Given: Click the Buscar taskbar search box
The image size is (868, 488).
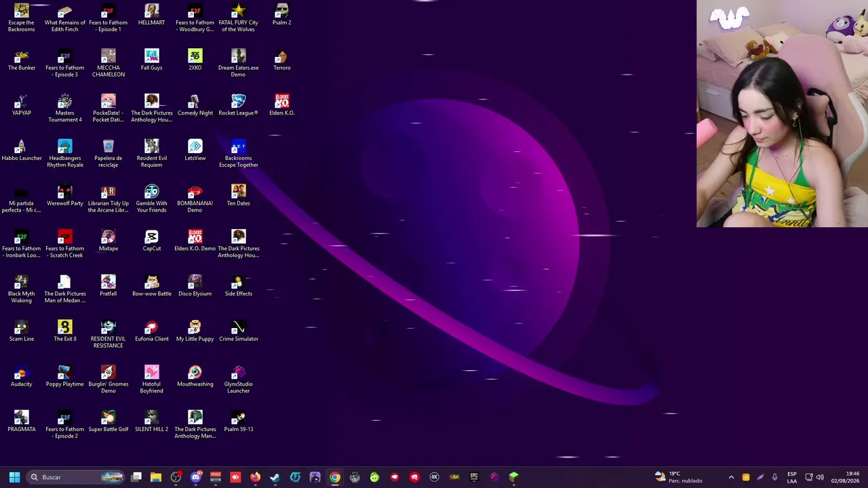Looking at the screenshot, I should (x=77, y=477).
